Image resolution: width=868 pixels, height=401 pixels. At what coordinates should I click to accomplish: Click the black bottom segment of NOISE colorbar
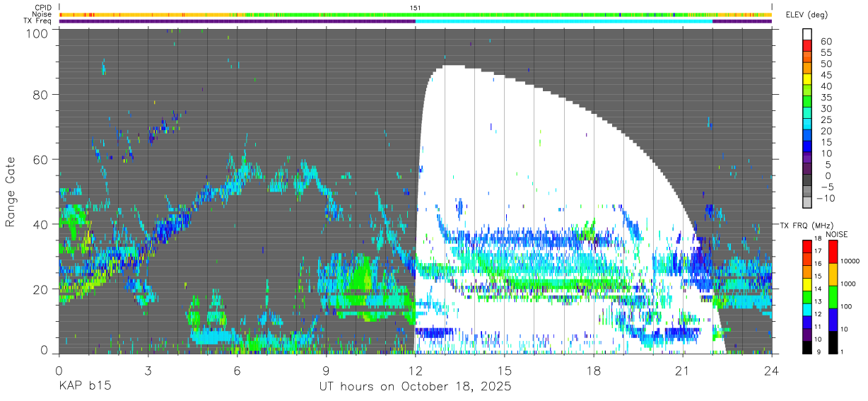833,342
